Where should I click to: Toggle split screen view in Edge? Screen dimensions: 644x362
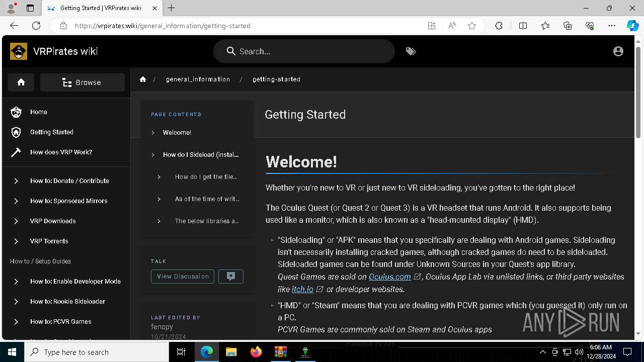523,26
